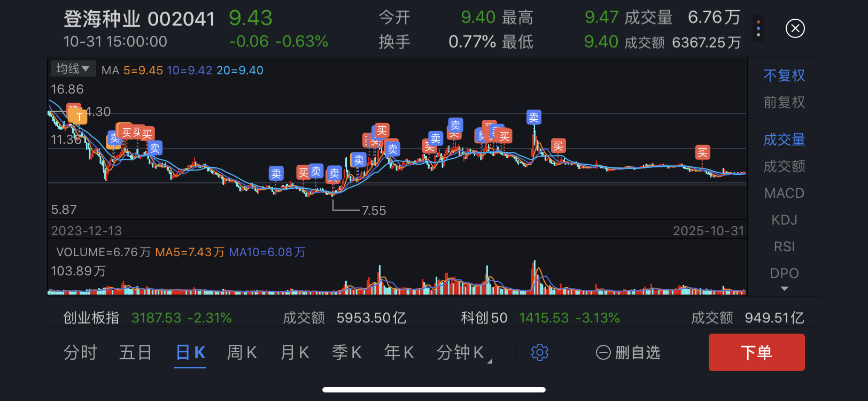Click the MA10=6.08万 volume label

click(267, 252)
